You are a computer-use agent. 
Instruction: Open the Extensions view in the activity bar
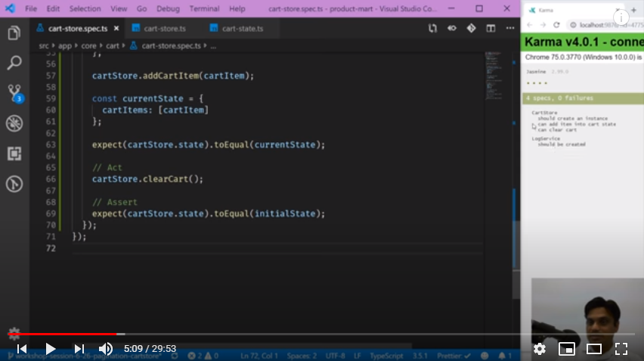coord(14,154)
